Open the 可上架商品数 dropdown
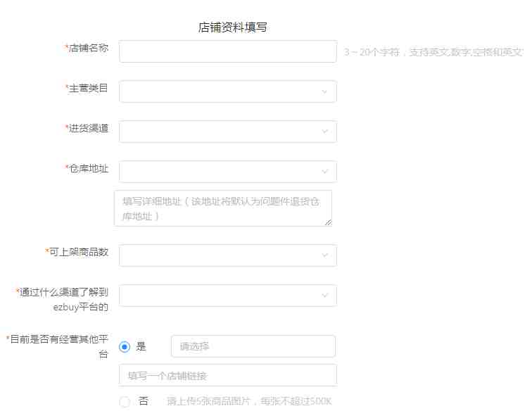This screenshot has width=532, height=418. [228, 255]
